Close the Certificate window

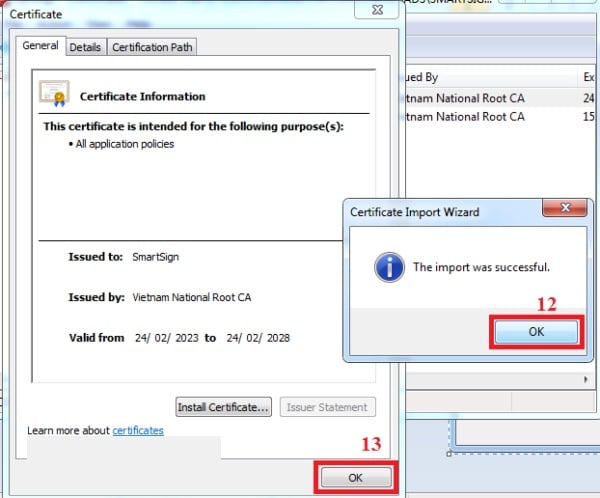(x=377, y=10)
